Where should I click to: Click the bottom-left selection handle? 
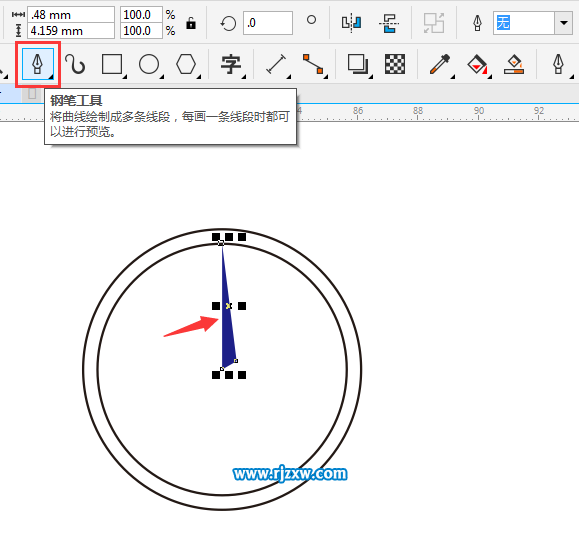click(216, 375)
